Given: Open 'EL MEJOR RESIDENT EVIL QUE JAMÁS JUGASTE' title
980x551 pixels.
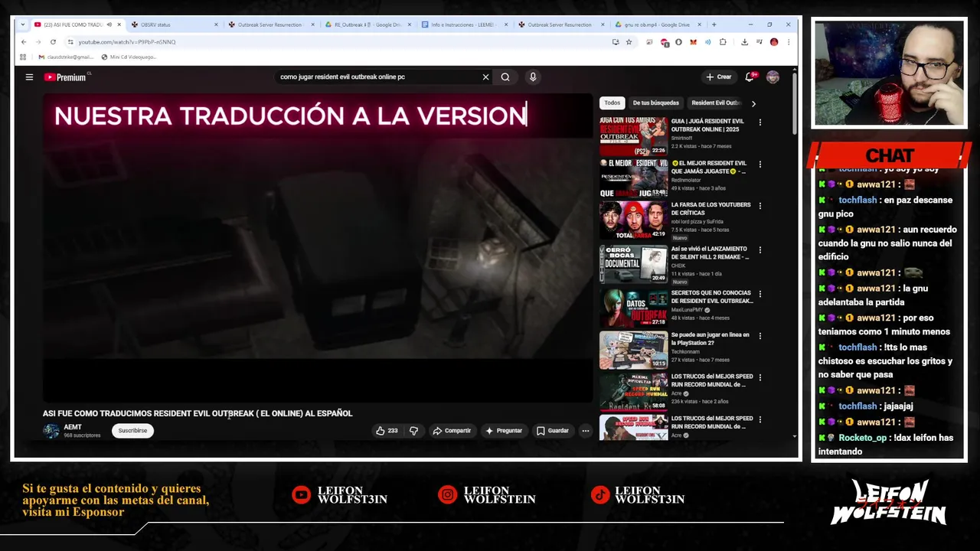Looking at the screenshot, I should point(710,168).
